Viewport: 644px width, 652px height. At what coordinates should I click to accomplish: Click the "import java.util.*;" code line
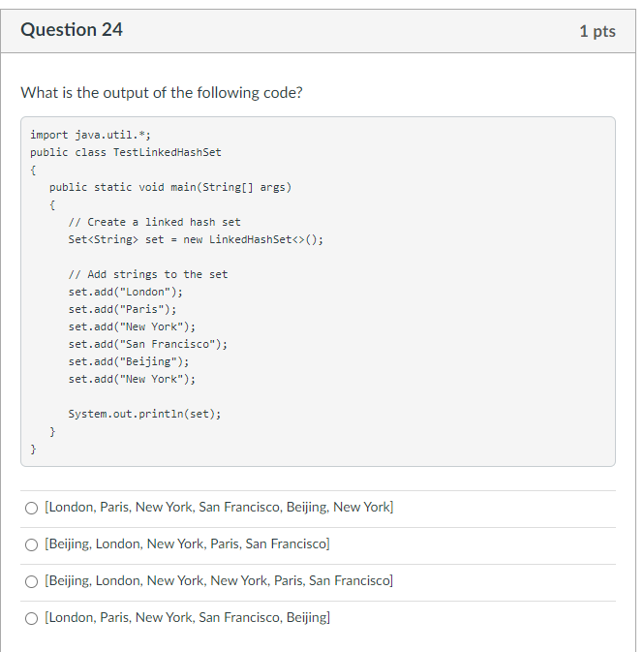(90, 135)
